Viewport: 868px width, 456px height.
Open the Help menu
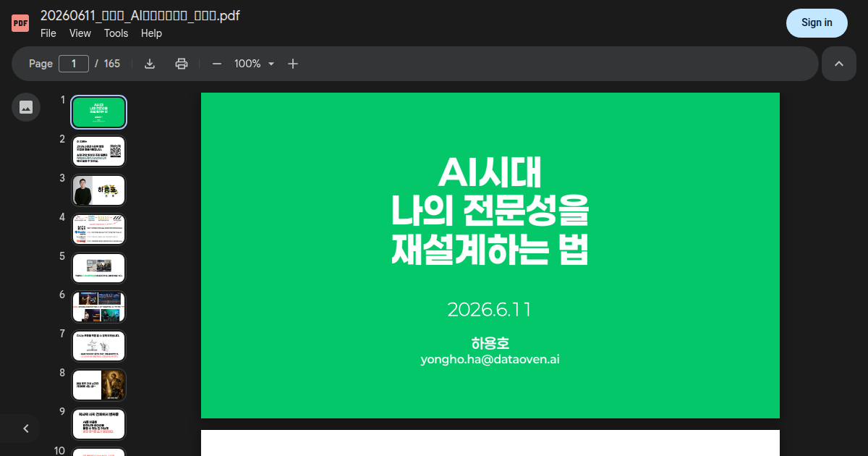tap(151, 33)
